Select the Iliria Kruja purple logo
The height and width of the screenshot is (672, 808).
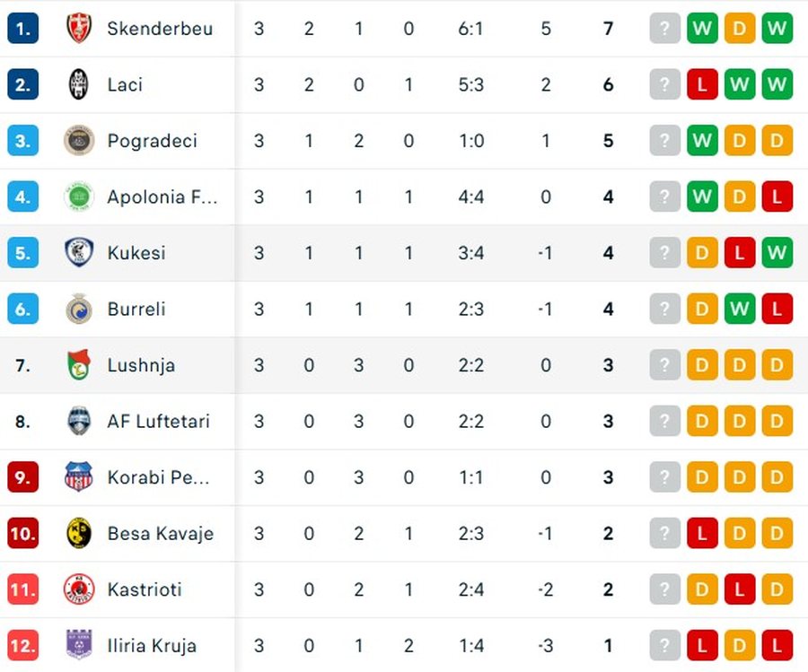[79, 645]
